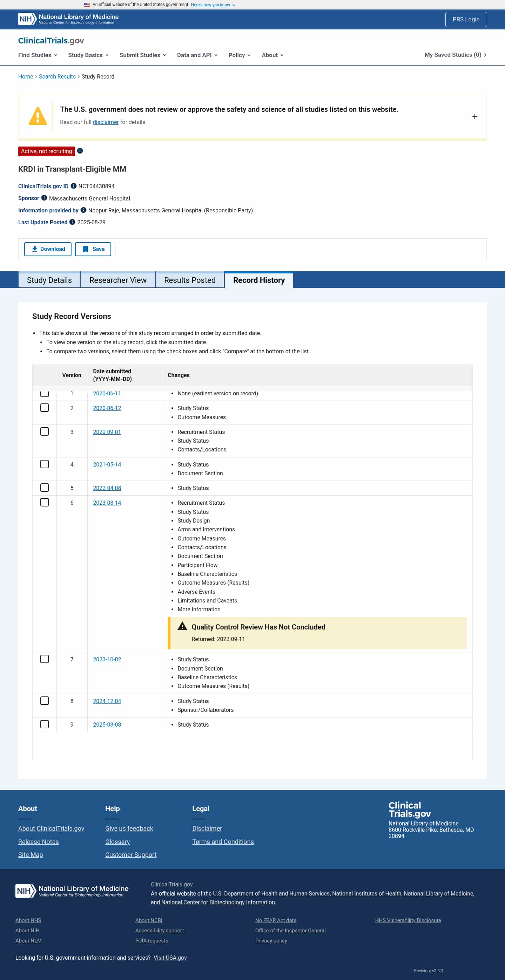
Task: Click the info icon next to Last Update Posted
Action: pos(72,222)
